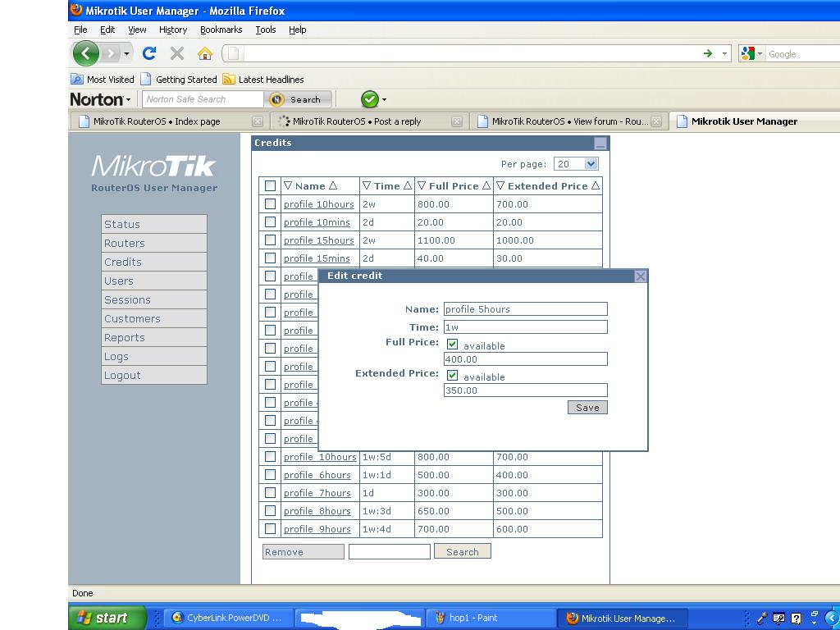Open the Edit menu

(107, 30)
